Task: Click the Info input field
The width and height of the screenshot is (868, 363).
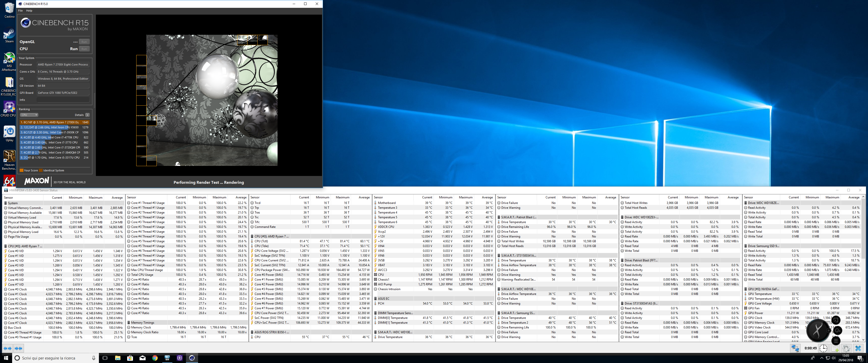Action: [x=63, y=100]
